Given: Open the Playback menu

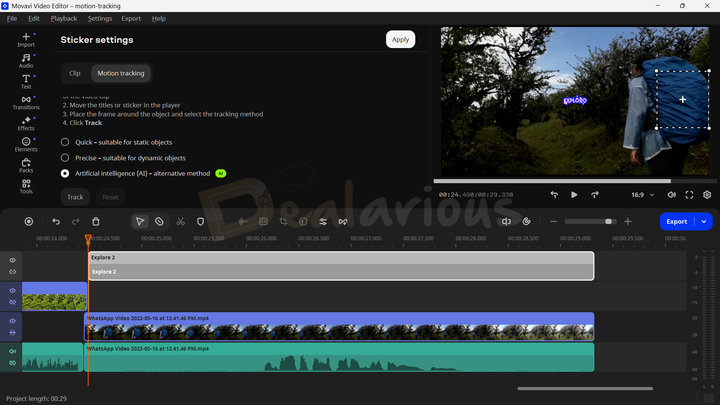Looking at the screenshot, I should click(64, 18).
